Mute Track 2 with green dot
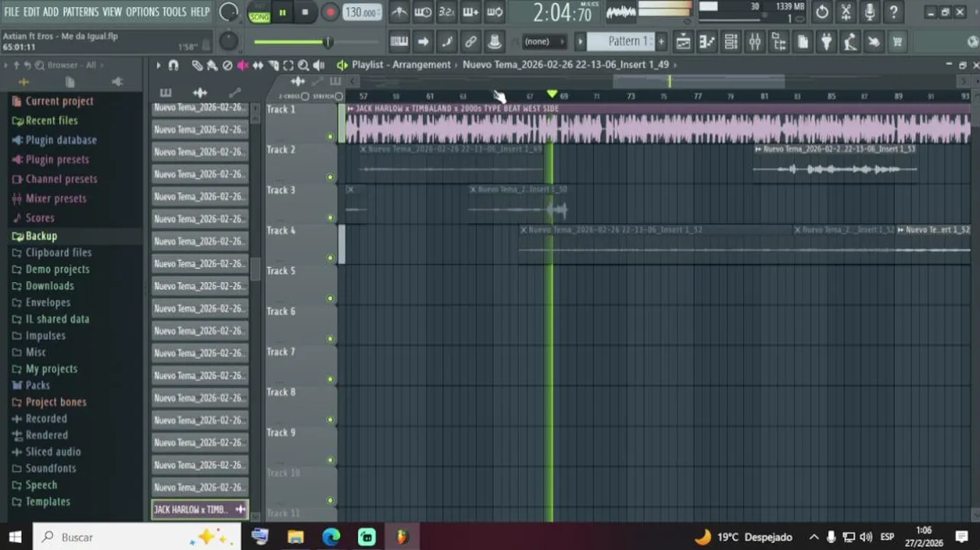This screenshot has width=980, height=550. [330, 177]
